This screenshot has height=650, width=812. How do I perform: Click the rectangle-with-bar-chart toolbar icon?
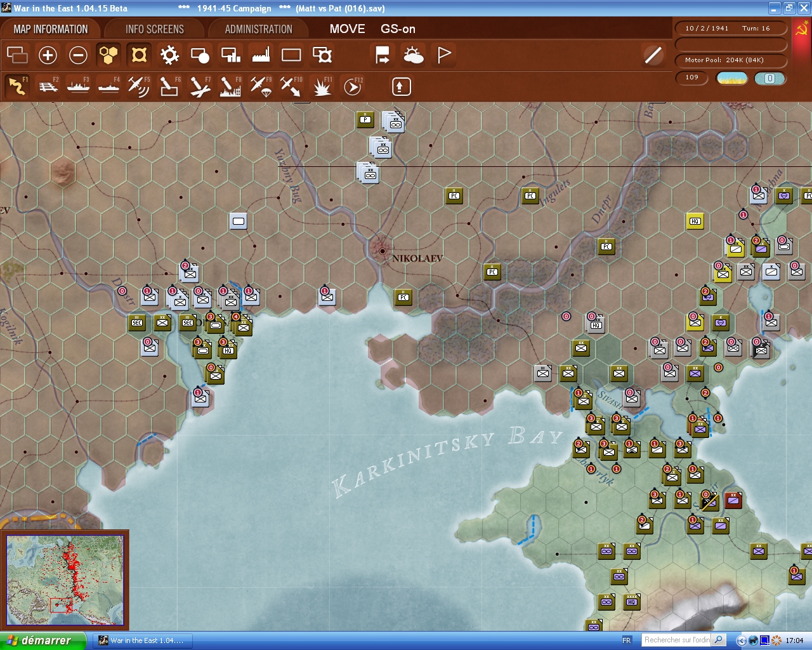[x=230, y=55]
